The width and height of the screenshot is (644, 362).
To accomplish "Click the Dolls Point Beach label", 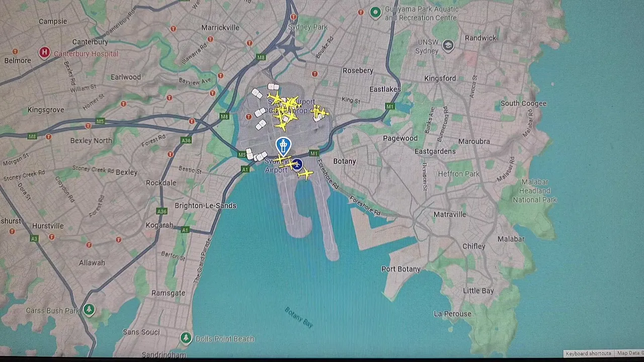I will pos(224,338).
